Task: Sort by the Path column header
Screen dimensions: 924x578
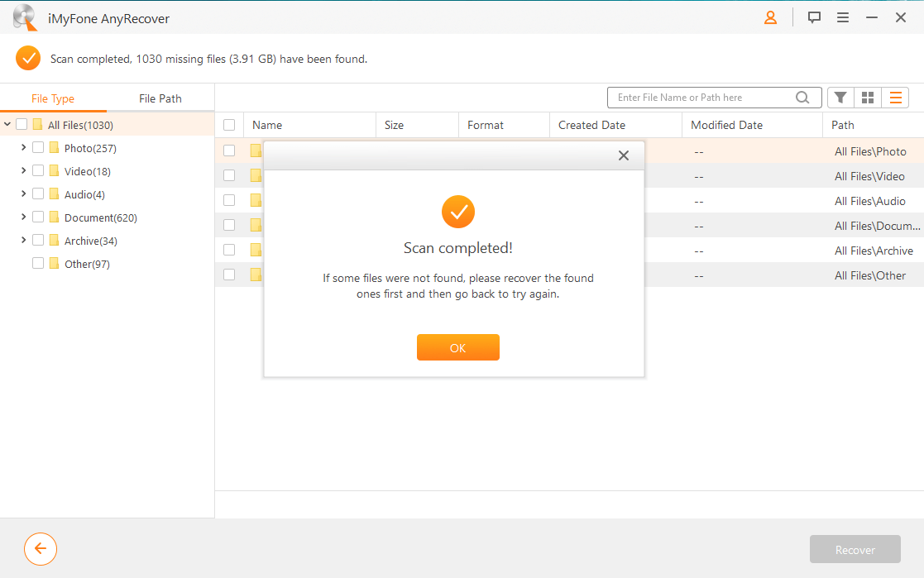Action: (x=874, y=125)
